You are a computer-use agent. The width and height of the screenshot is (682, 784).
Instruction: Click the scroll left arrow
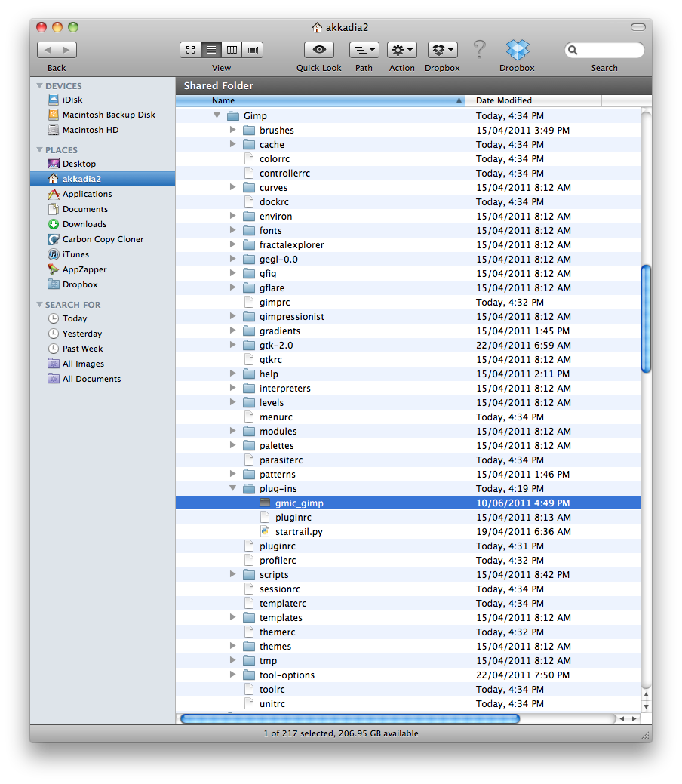click(x=622, y=718)
